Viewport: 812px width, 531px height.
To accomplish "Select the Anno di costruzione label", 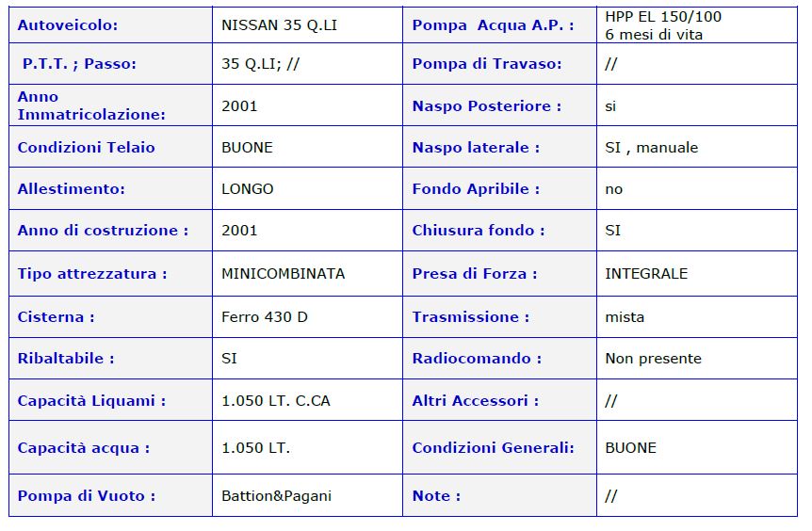I will click(x=103, y=230).
